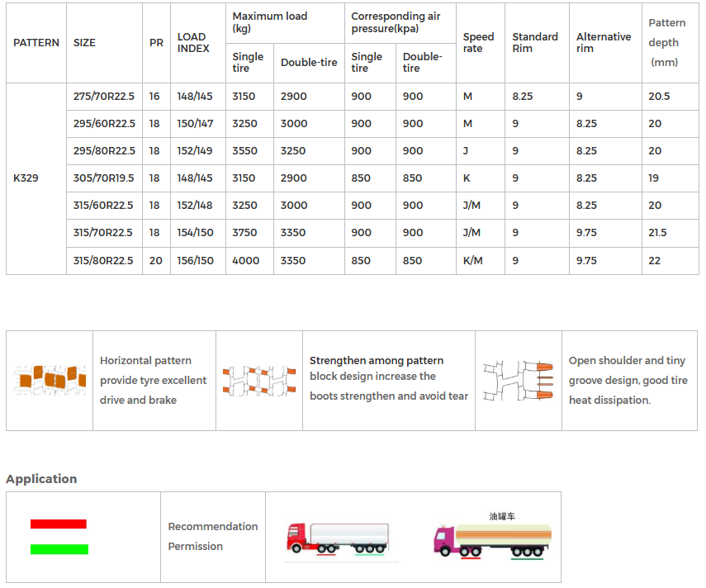Screen dimensions: 706x588
Task: Click the 'Speed rate' column header
Action: pyautogui.click(x=478, y=43)
